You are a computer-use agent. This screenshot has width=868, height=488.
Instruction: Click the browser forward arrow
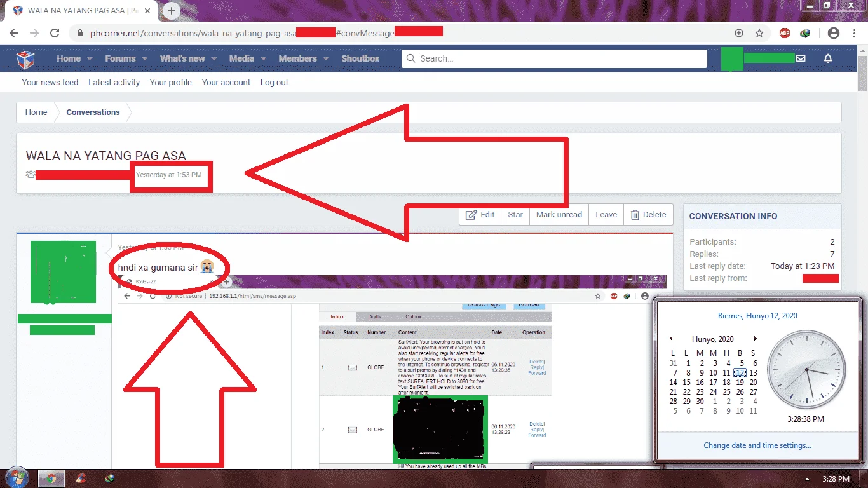pyautogui.click(x=34, y=33)
